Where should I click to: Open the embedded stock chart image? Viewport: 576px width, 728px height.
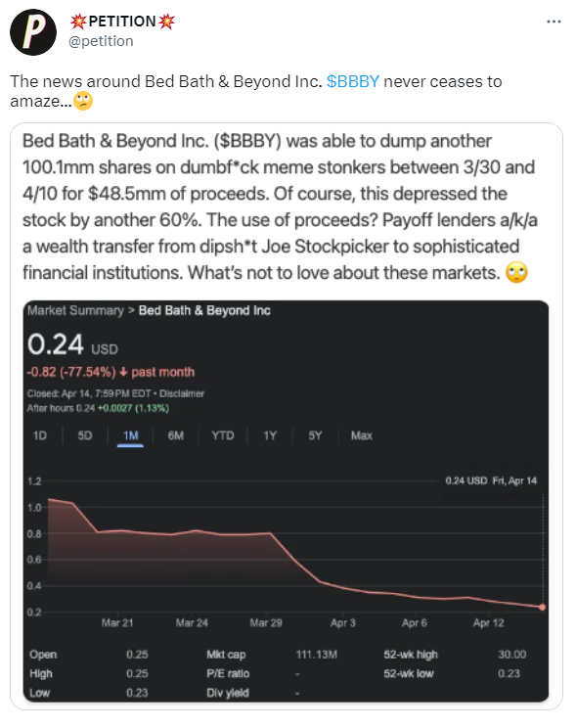click(286, 501)
